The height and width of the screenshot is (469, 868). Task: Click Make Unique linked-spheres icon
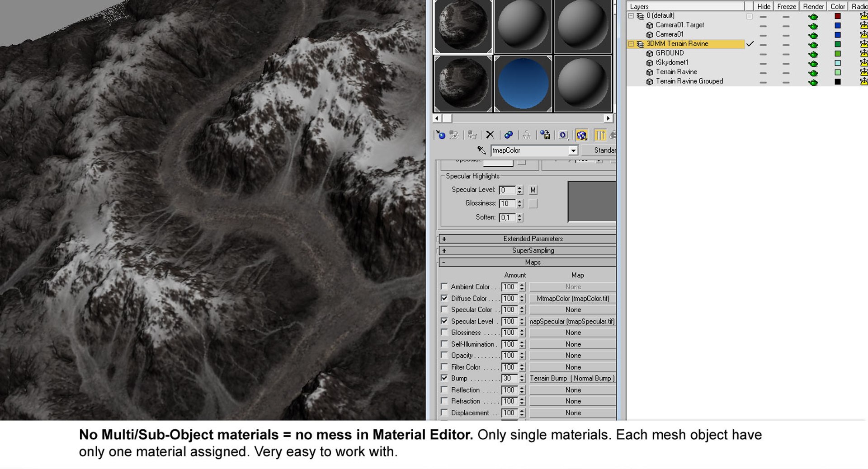click(509, 135)
